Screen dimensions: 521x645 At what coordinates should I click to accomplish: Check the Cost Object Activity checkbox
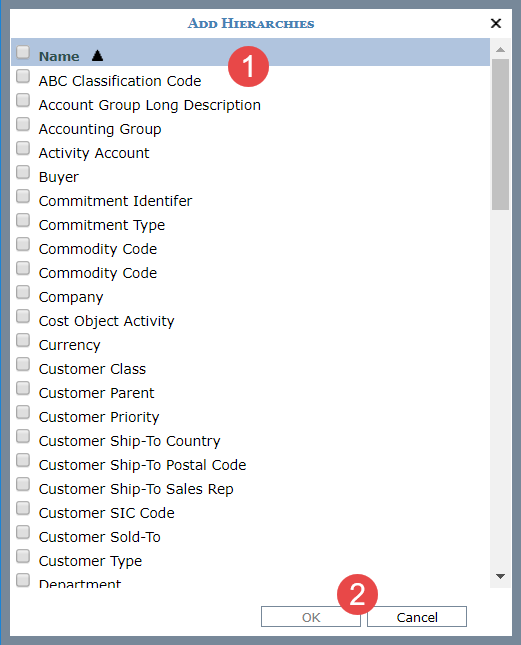[x=23, y=316]
